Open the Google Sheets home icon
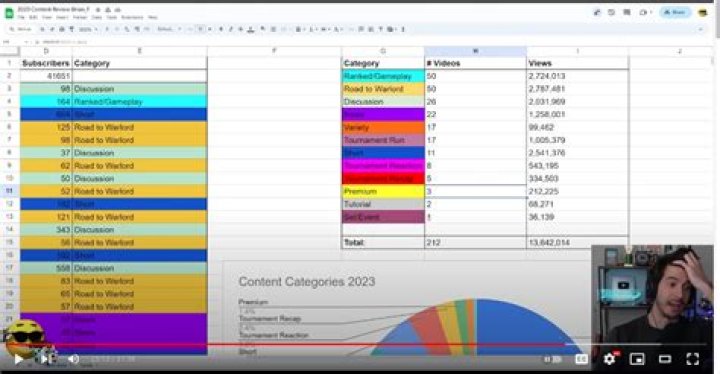Viewport: 720px width, 374px height. (9, 13)
